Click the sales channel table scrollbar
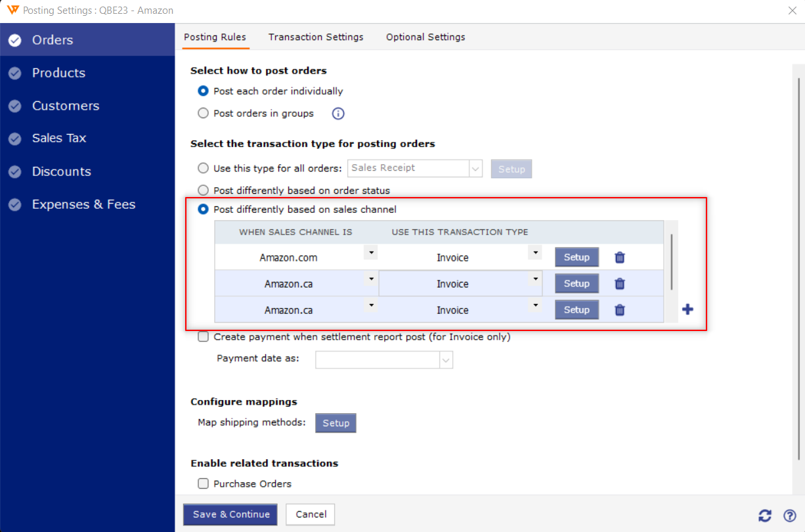 (671, 262)
